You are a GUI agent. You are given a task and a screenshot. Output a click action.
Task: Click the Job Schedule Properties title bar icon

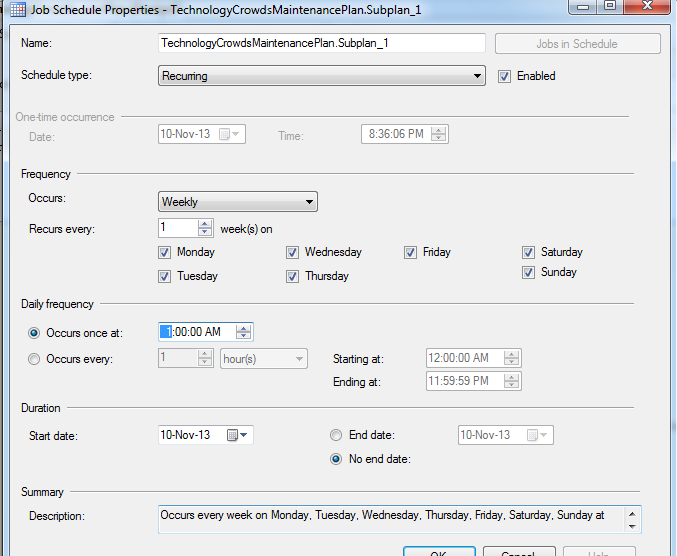(18, 9)
